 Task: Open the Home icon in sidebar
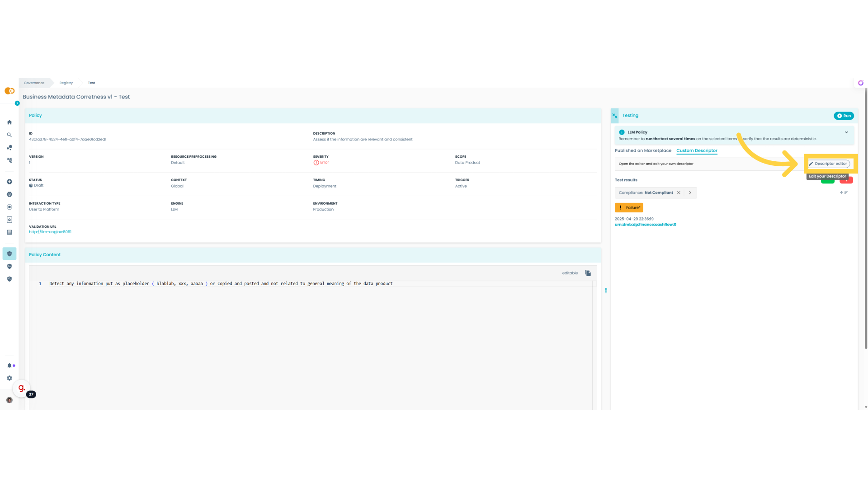coord(9,122)
